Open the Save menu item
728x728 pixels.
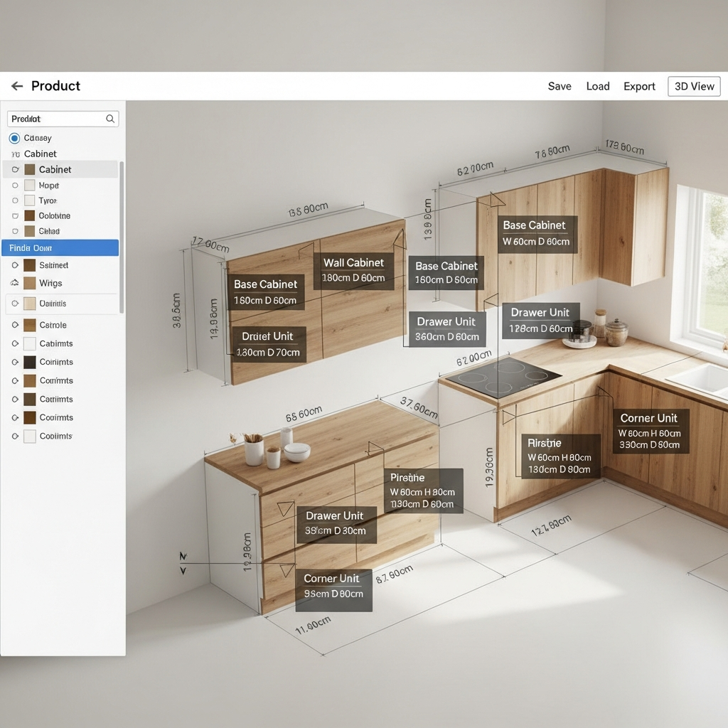[x=560, y=86]
